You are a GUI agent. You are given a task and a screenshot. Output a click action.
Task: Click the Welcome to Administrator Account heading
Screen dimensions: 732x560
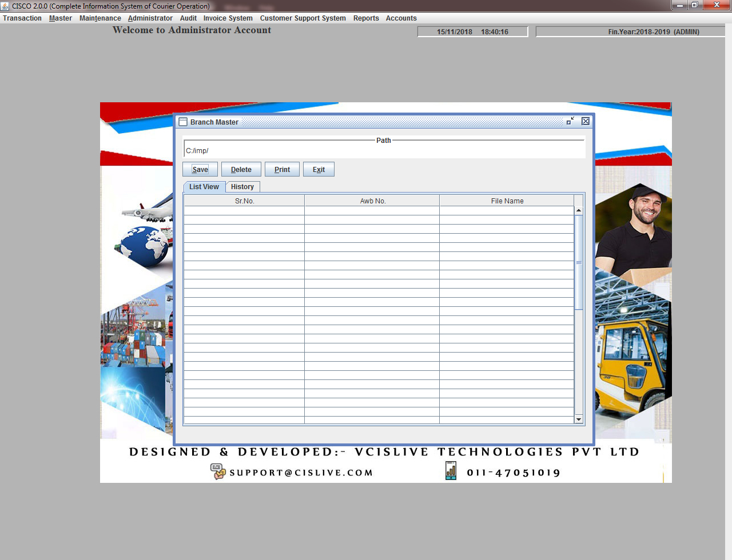[x=192, y=30]
